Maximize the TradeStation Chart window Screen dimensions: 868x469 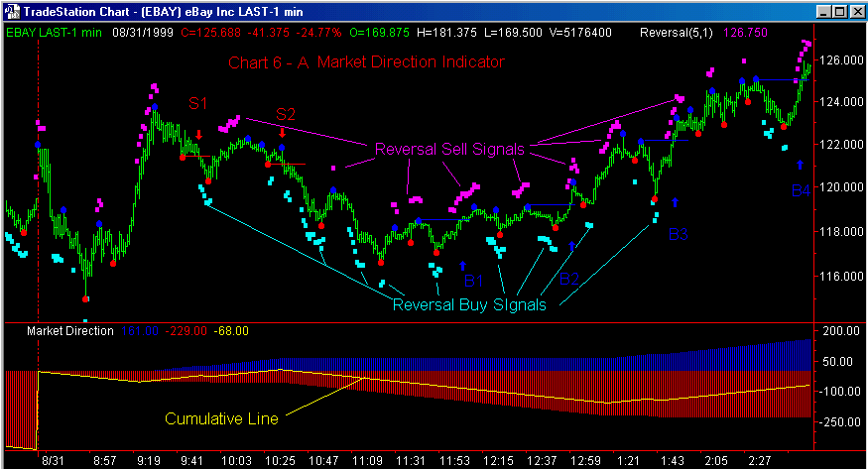pyautogui.click(x=839, y=11)
